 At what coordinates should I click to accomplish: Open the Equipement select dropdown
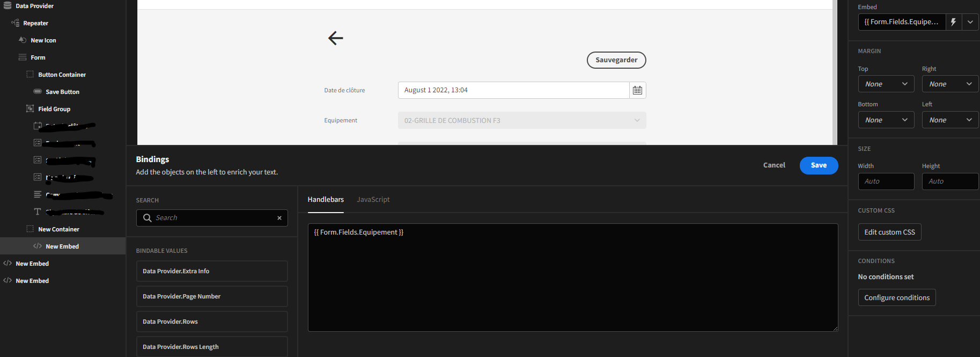[x=522, y=120]
